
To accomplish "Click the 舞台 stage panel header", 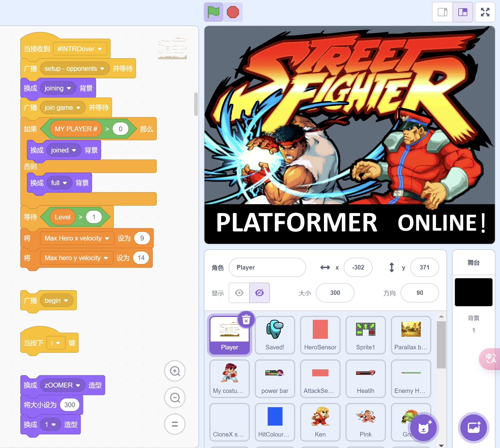I will coord(474,263).
